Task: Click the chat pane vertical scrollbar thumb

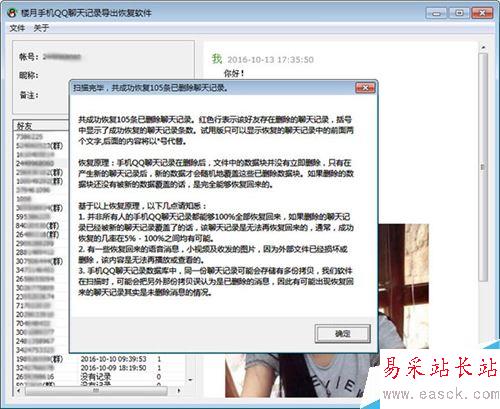Action: pos(483,167)
